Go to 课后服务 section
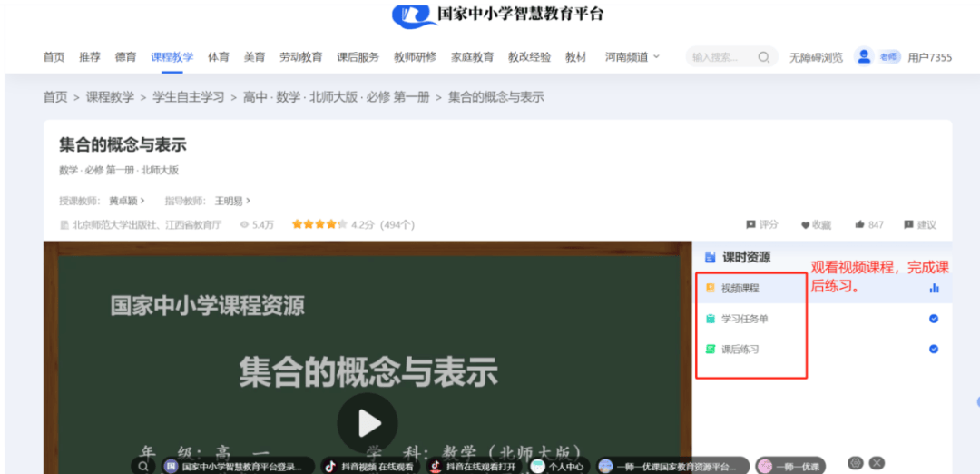Screen dimensions: 980x474 (x=358, y=57)
